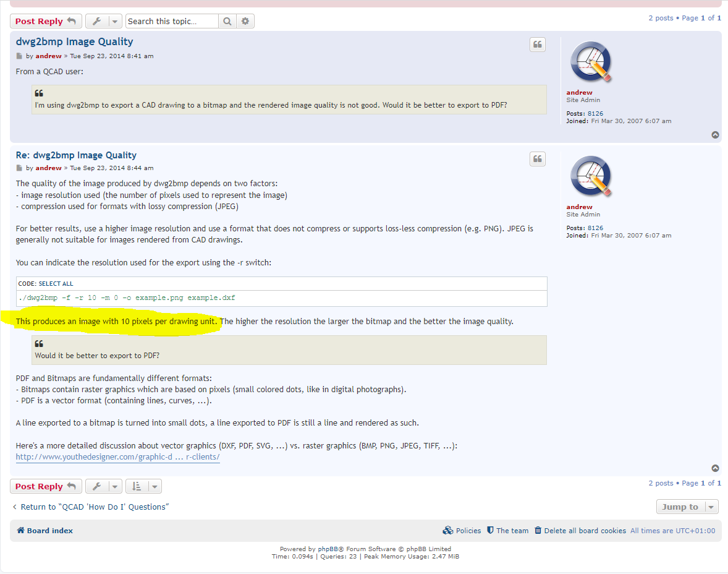Click the top Post Reply button
The width and height of the screenshot is (728, 574).
(45, 21)
